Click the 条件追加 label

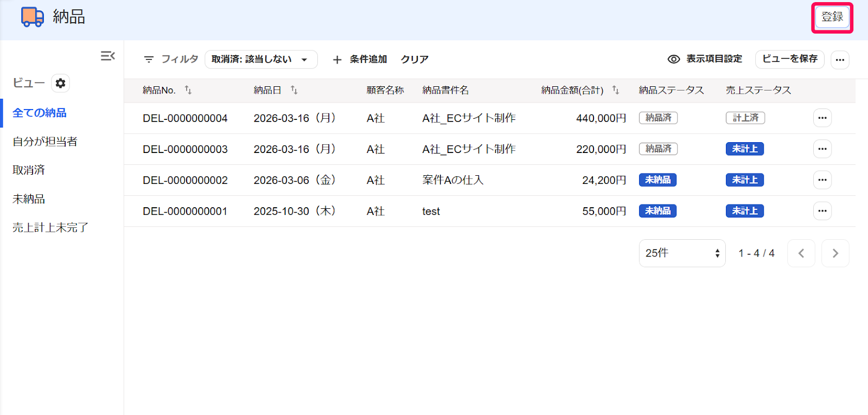click(368, 59)
